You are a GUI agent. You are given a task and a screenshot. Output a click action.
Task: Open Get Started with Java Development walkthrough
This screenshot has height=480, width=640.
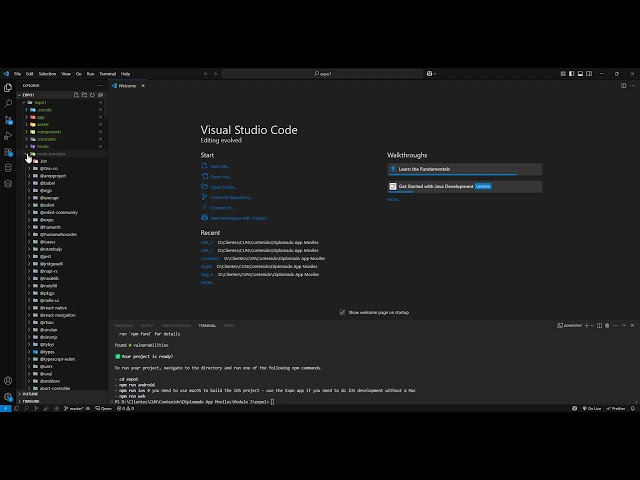click(x=464, y=187)
